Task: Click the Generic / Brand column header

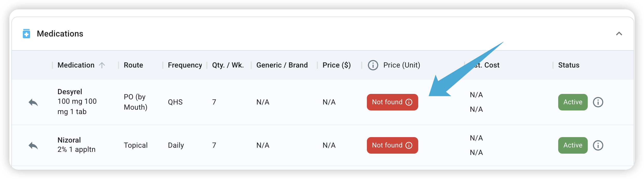Action: tap(282, 65)
